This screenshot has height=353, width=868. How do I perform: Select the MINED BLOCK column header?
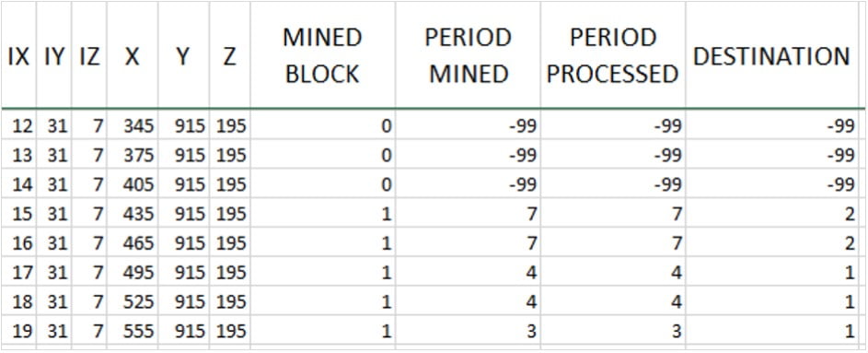[323, 55]
